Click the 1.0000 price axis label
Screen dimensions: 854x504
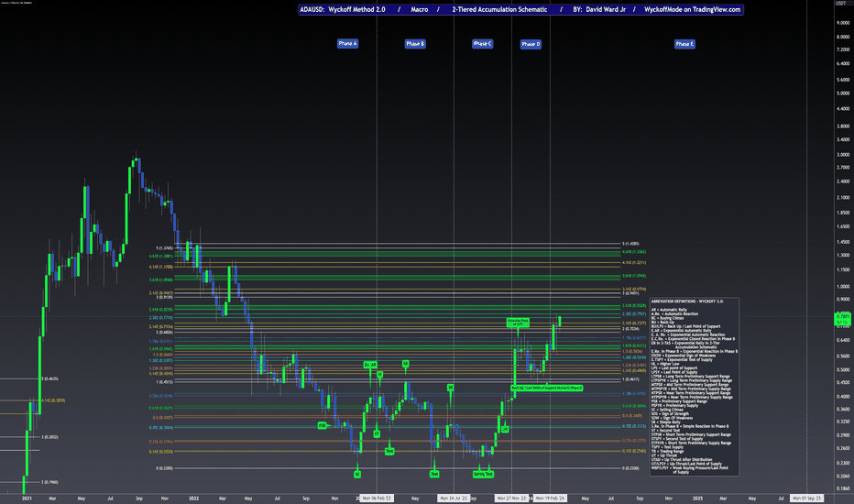pyautogui.click(x=843, y=287)
